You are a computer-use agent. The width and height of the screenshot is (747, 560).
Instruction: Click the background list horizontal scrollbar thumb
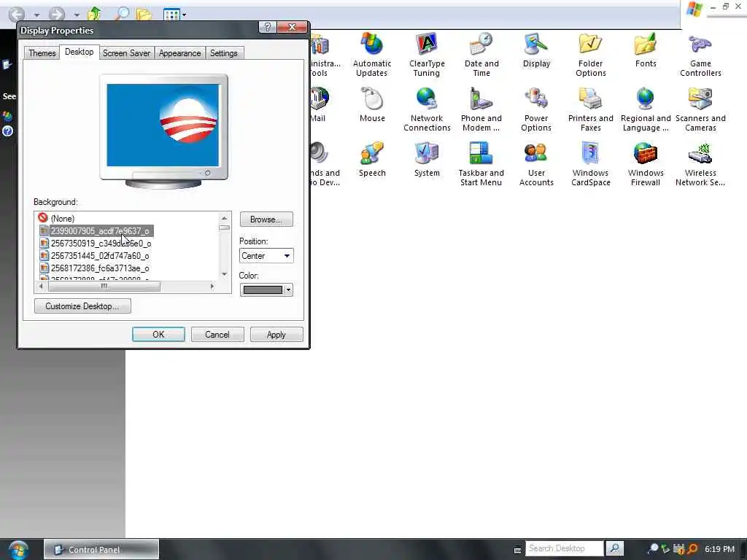104,286
